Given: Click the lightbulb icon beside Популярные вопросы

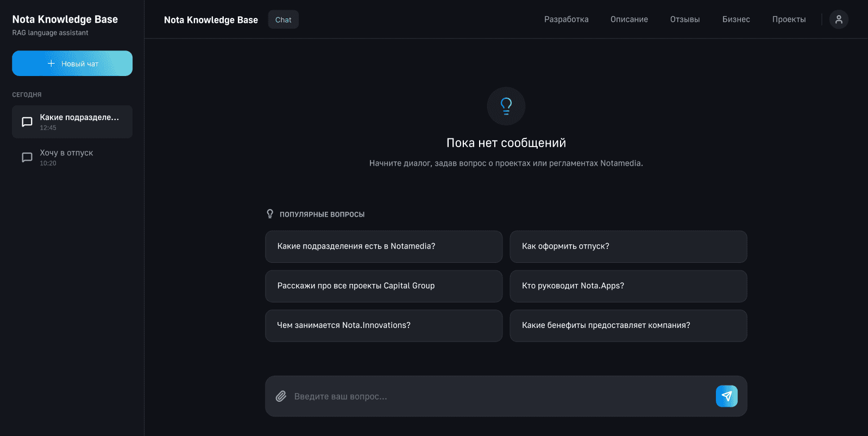Looking at the screenshot, I should (x=270, y=214).
